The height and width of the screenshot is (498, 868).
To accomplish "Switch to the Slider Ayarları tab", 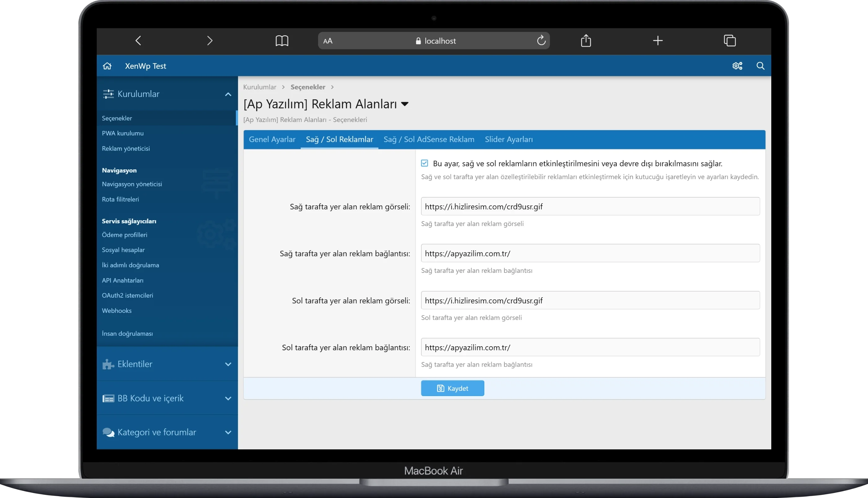I will [509, 140].
